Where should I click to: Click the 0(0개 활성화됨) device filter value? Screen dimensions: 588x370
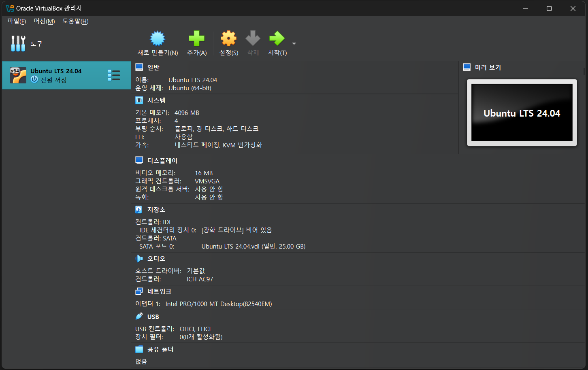click(x=201, y=337)
